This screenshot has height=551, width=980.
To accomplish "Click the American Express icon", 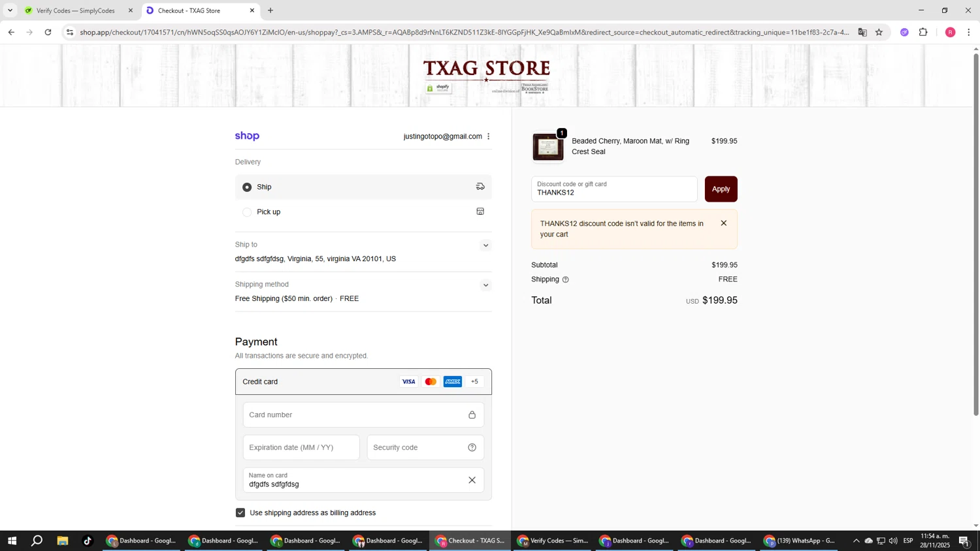I will tap(453, 382).
